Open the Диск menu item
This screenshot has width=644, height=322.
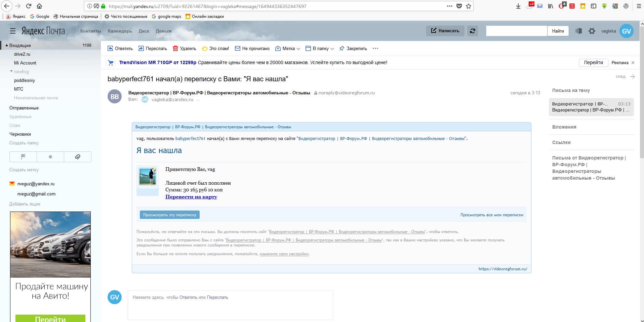tap(144, 31)
